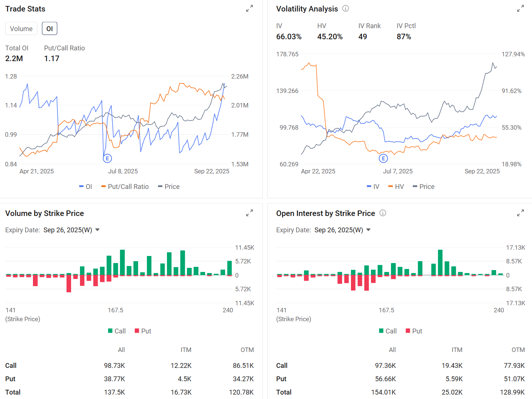Toggle the OI series in Trade Stats legend

point(86,186)
